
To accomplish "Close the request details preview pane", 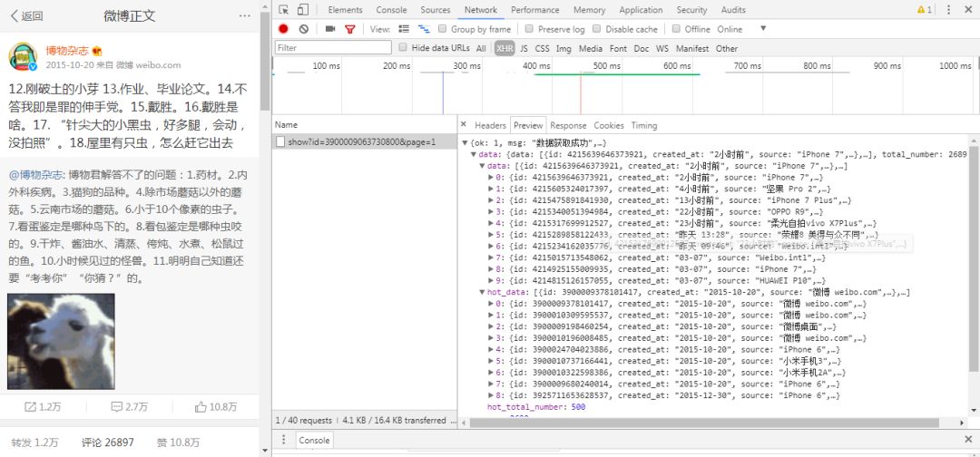I will pyautogui.click(x=464, y=125).
